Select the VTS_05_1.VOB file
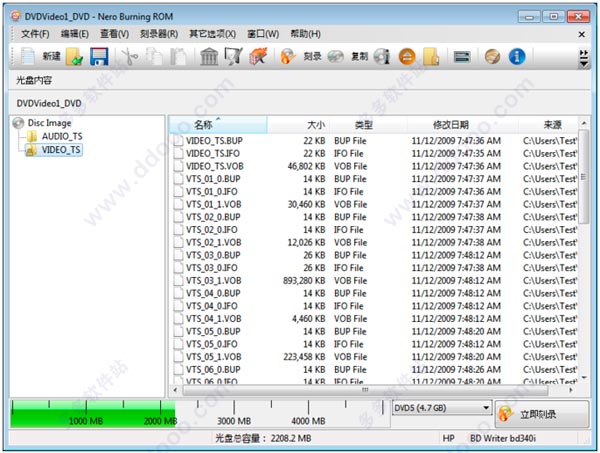The height and width of the screenshot is (453, 600). pos(214,357)
